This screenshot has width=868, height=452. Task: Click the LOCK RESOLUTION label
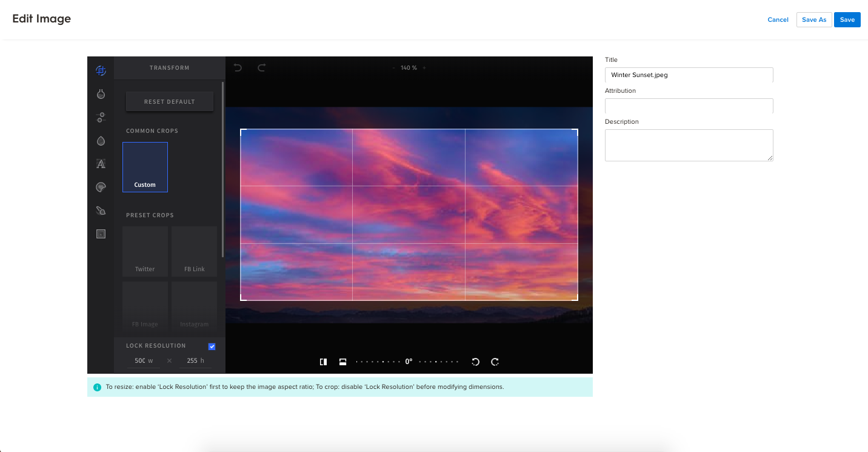156,346
